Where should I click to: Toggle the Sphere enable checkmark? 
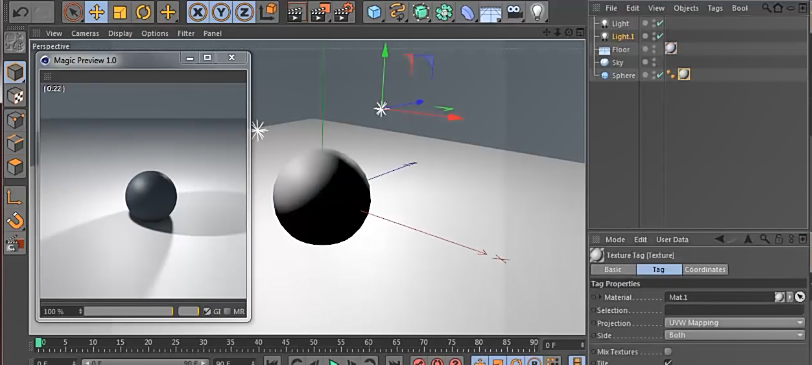pyautogui.click(x=660, y=75)
